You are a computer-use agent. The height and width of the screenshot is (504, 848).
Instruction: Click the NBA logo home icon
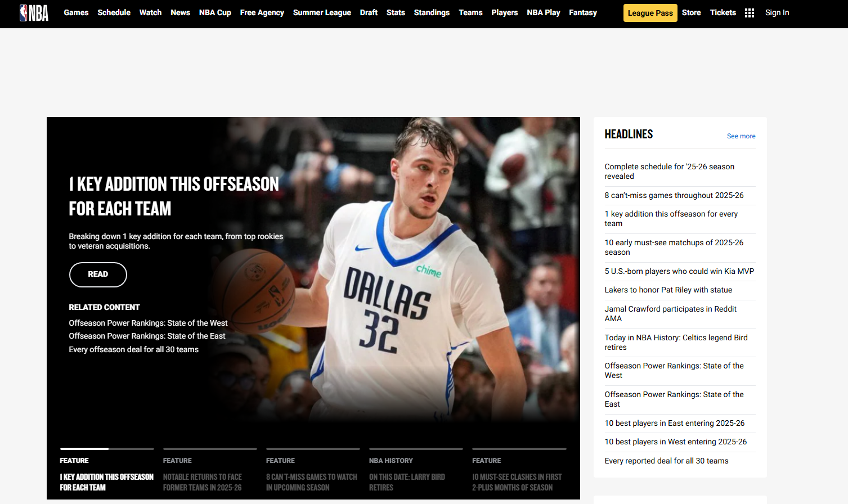[34, 13]
